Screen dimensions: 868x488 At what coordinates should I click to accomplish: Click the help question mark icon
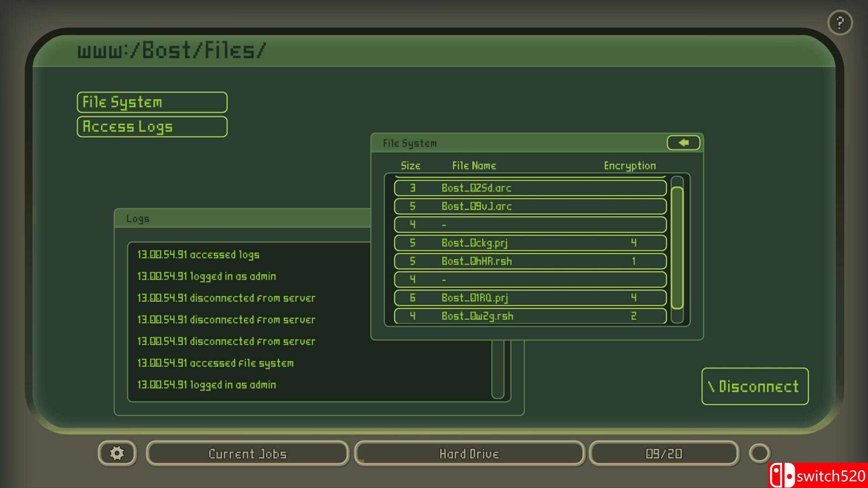click(840, 23)
